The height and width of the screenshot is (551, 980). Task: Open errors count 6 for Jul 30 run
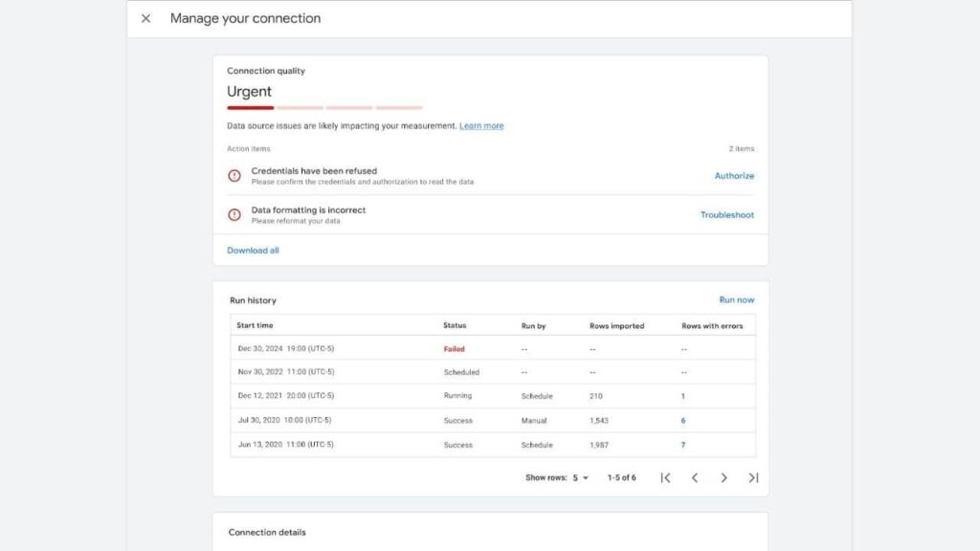coord(683,421)
